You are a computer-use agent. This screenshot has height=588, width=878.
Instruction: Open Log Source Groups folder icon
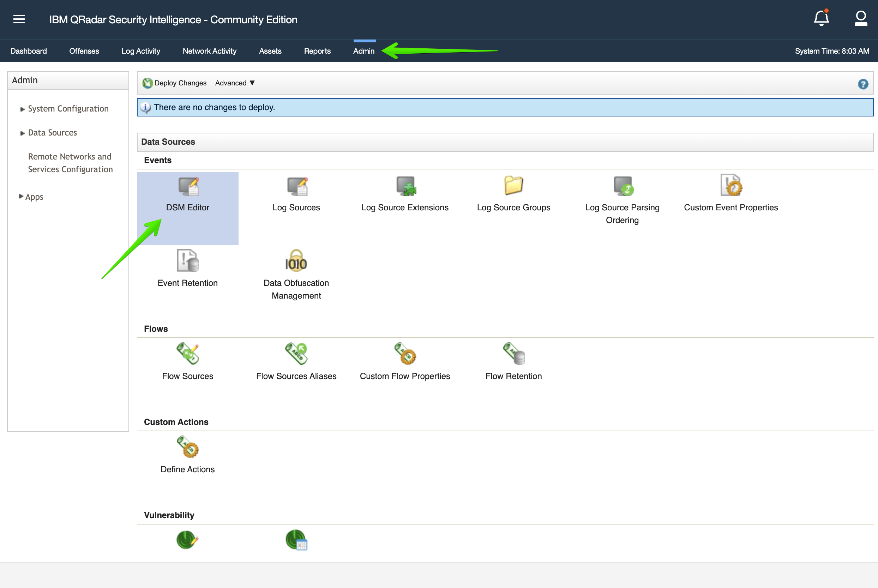coord(513,185)
